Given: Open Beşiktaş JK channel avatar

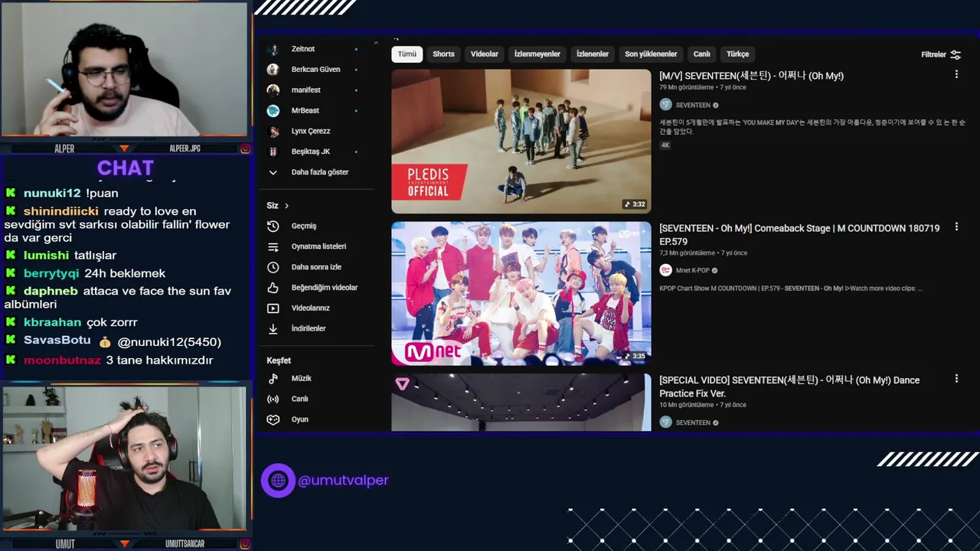Looking at the screenshot, I should click(273, 152).
